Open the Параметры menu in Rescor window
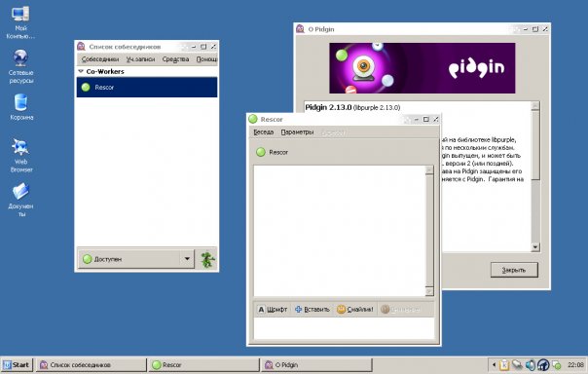The image size is (588, 374). (297, 132)
